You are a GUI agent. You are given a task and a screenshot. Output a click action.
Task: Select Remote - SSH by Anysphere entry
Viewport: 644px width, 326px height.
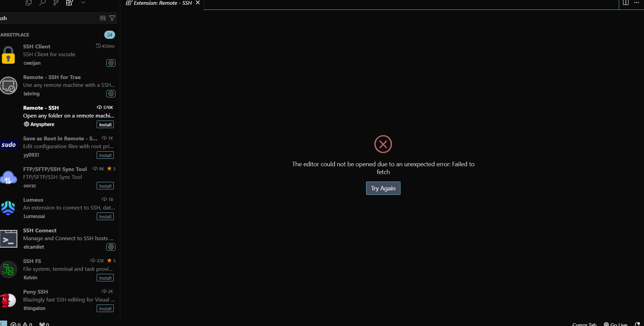pyautogui.click(x=60, y=116)
